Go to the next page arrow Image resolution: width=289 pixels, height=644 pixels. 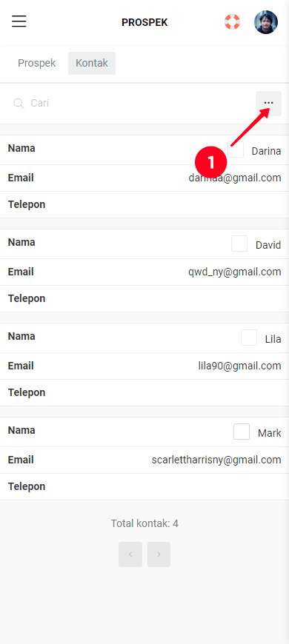(159, 554)
